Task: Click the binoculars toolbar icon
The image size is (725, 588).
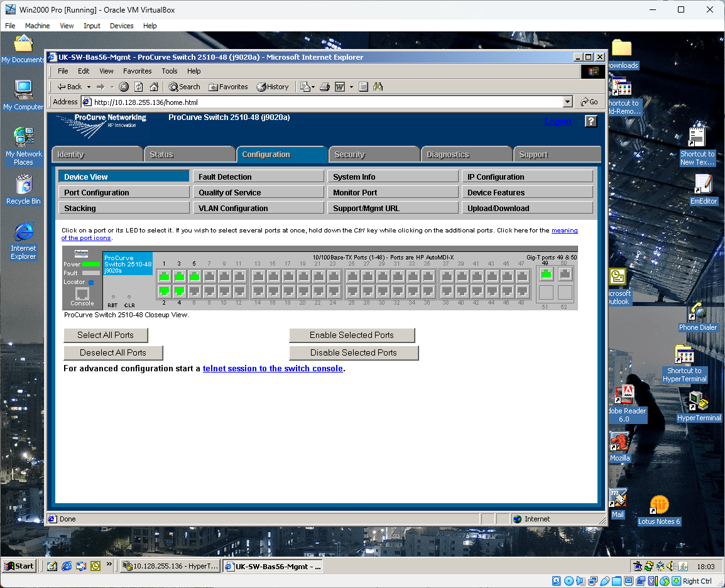Action: tap(378, 87)
